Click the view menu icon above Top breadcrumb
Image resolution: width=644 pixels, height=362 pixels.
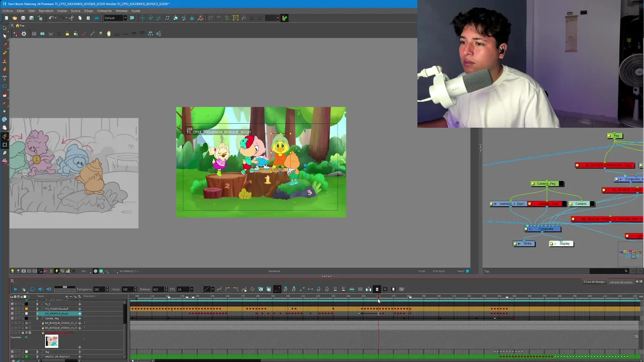(x=12, y=25)
